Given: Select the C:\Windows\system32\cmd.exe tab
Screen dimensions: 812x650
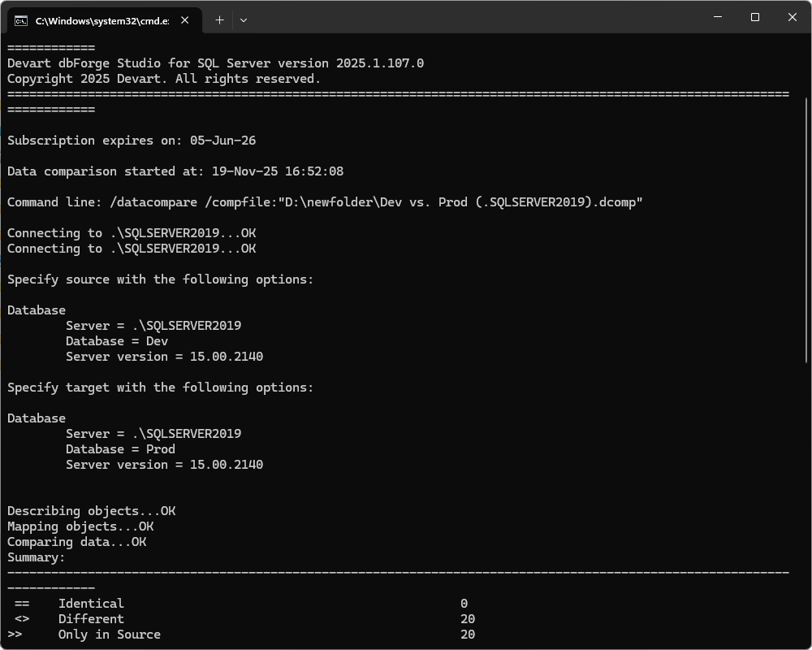Looking at the screenshot, I should tap(101, 19).
